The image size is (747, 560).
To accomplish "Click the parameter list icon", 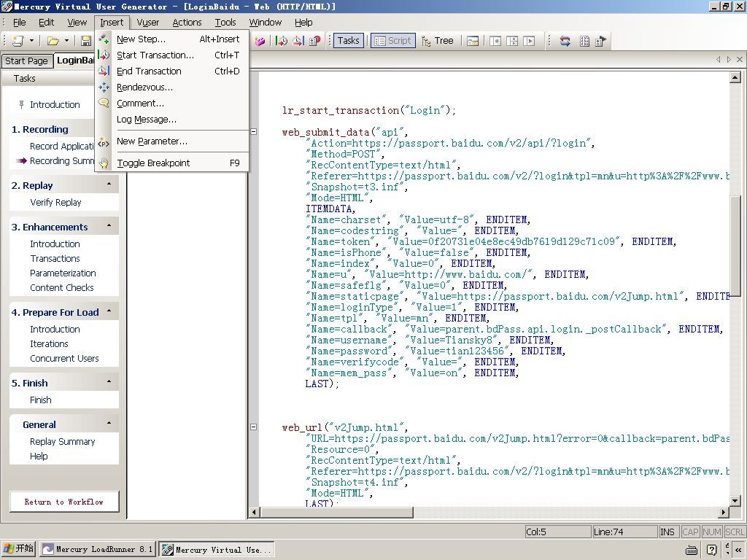I will pos(584,41).
